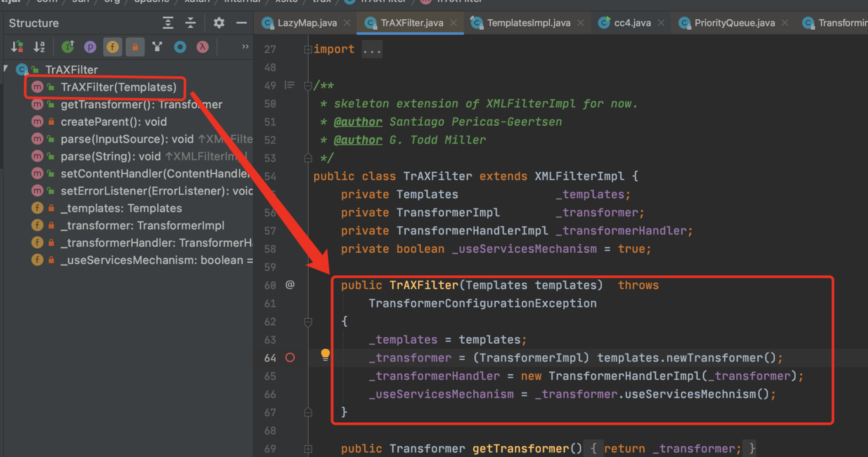Click the first @author tag link
Image resolution: width=868 pixels, height=457 pixels.
358,122
